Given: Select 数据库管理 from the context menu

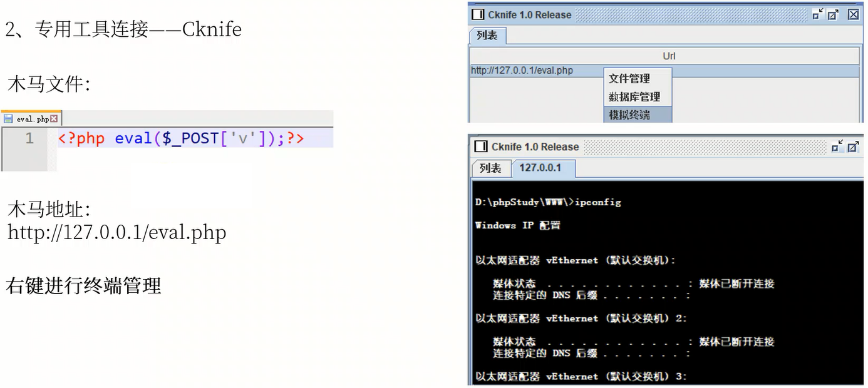Looking at the screenshot, I should (x=637, y=96).
